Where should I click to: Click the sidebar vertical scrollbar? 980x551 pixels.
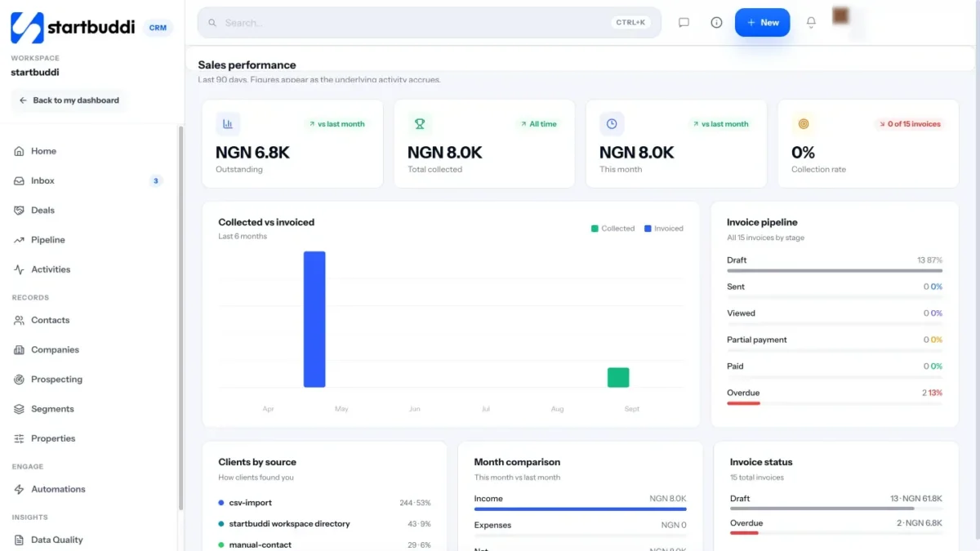[180, 318]
